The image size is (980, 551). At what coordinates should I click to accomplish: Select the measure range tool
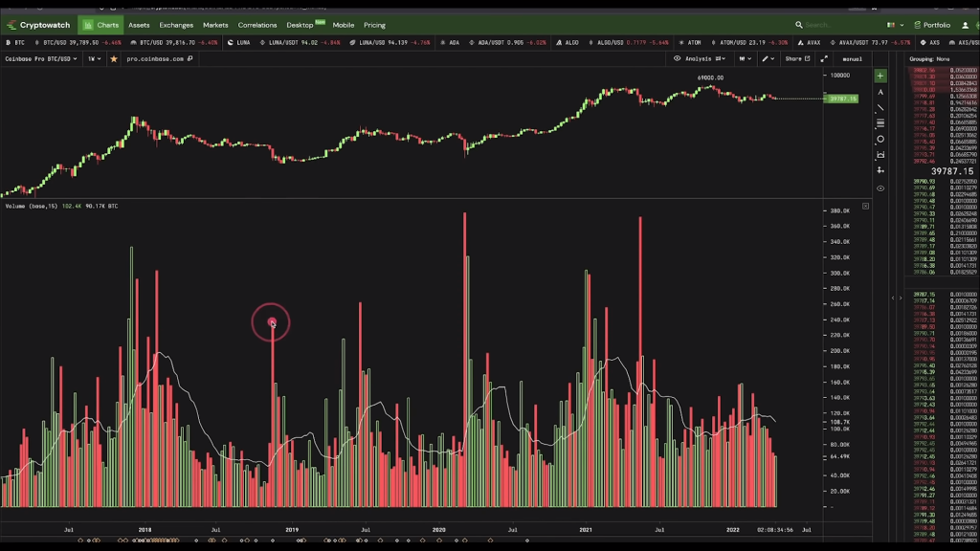pos(880,155)
